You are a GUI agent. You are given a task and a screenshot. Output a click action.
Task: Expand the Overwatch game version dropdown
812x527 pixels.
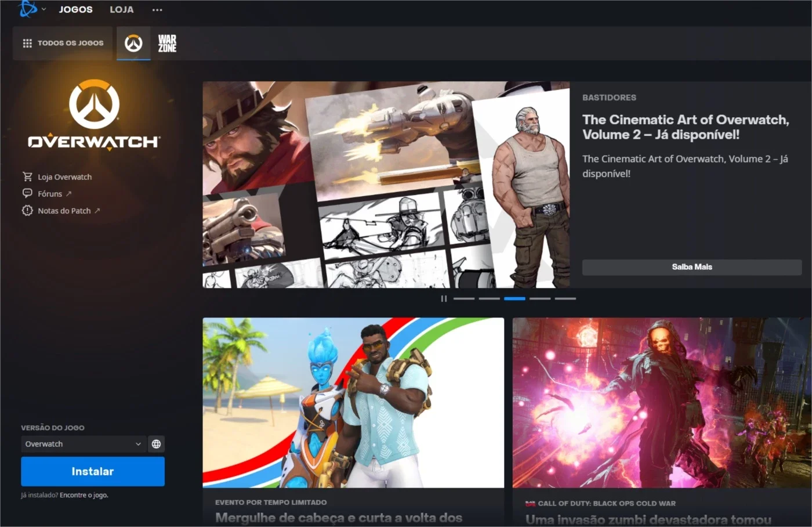[x=84, y=444]
